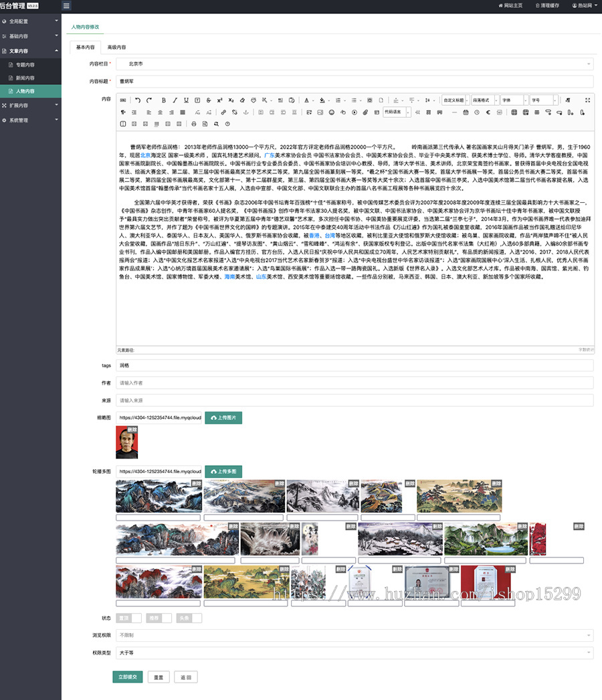Insert an anchor with the anchor icon
602x700 pixels.
coord(245,112)
